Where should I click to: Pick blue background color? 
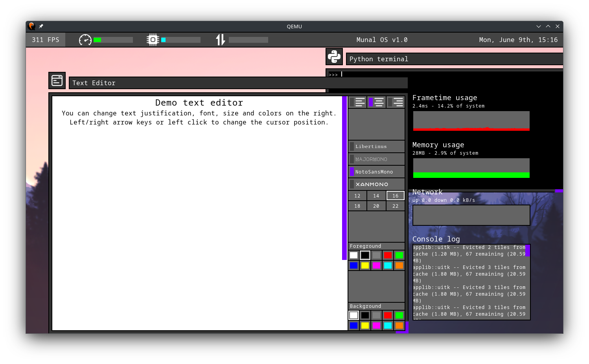354,326
